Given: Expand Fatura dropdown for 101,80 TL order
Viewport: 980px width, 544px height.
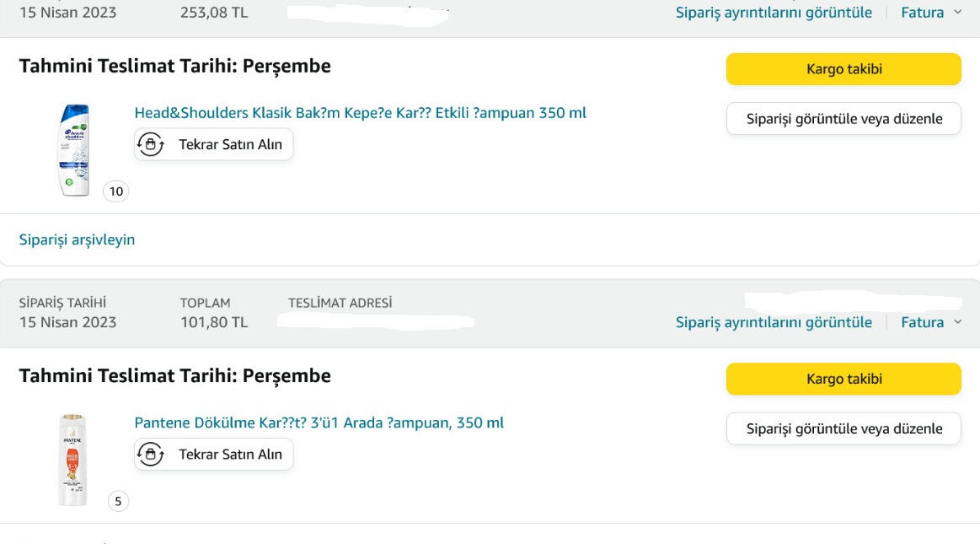Looking at the screenshot, I should 931,322.
